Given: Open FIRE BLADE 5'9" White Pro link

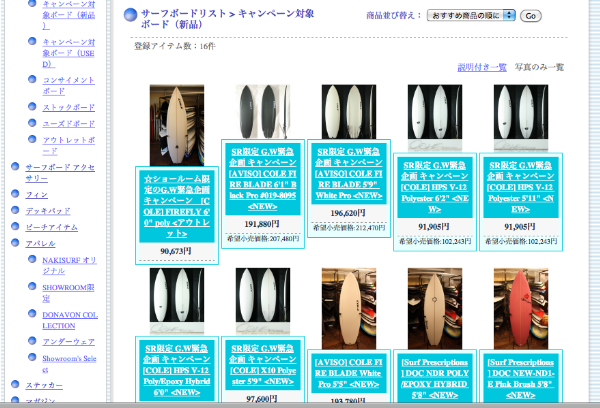Looking at the screenshot, I should [349, 173].
